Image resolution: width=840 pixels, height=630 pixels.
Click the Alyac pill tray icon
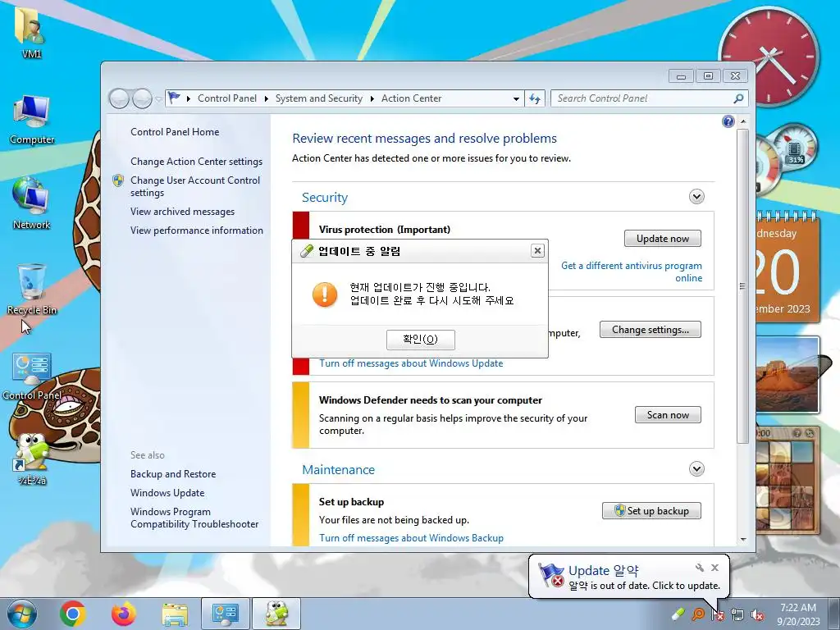pos(678,614)
